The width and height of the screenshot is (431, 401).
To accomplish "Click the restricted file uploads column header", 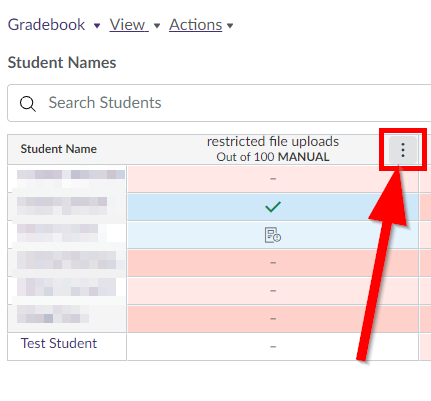I will [273, 142].
